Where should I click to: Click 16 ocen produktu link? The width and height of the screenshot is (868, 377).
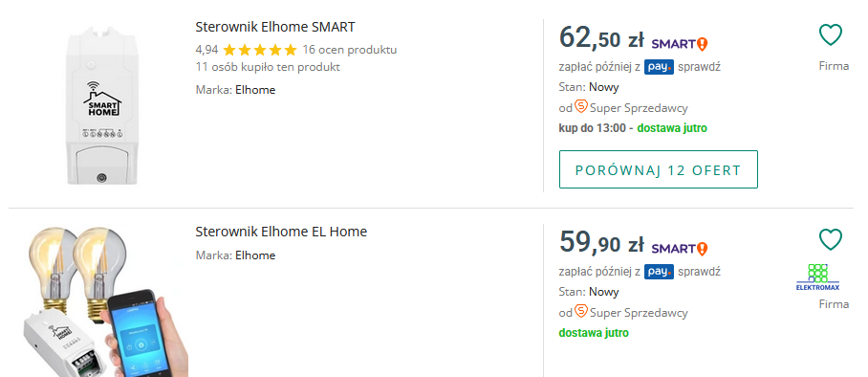coord(350,50)
